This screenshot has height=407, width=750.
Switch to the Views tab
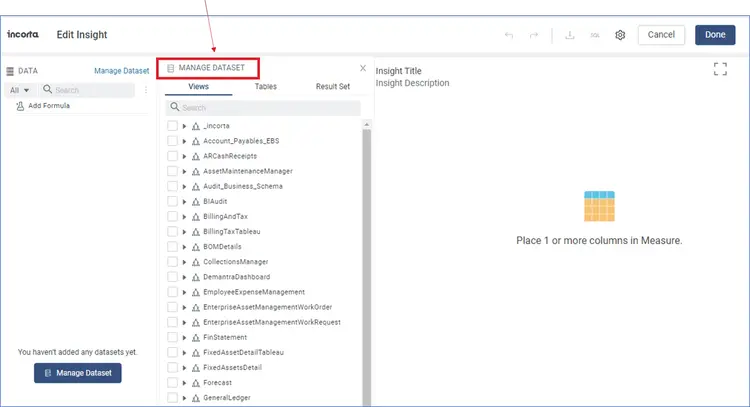[x=199, y=87]
